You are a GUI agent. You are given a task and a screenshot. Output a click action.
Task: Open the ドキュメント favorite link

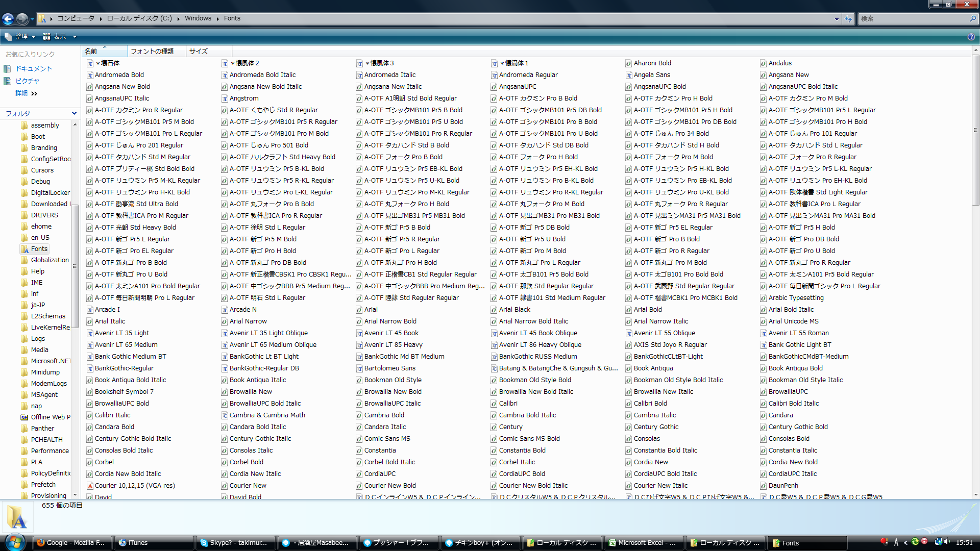pos(34,68)
